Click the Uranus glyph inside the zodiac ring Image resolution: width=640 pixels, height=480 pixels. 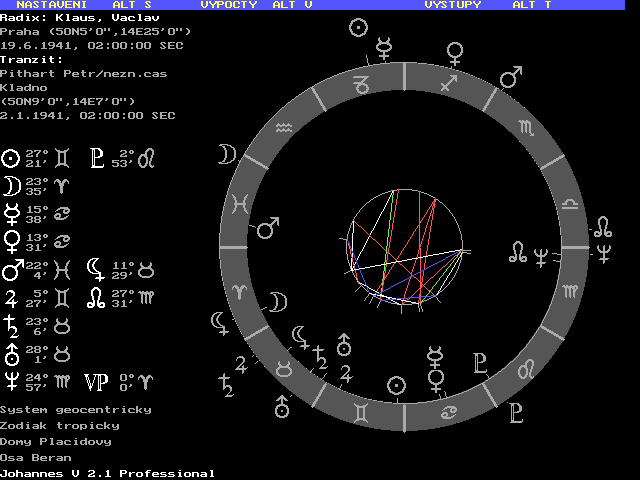pos(344,345)
